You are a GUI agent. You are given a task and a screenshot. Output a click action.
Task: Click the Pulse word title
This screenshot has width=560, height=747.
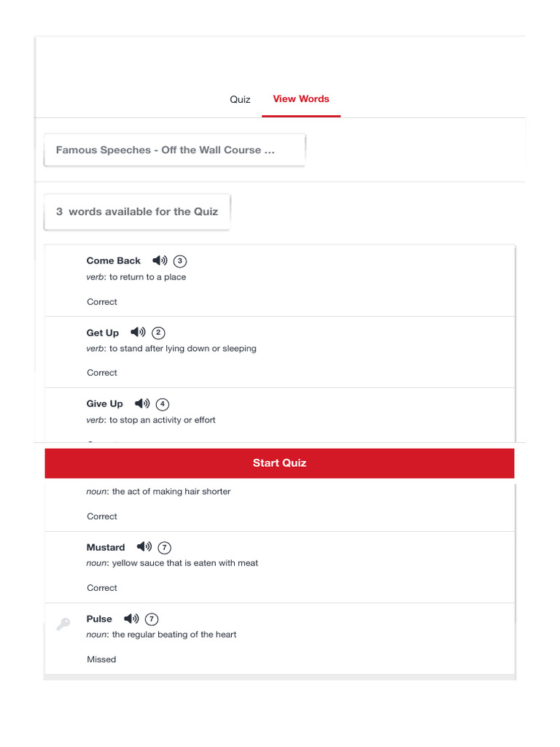99,619
